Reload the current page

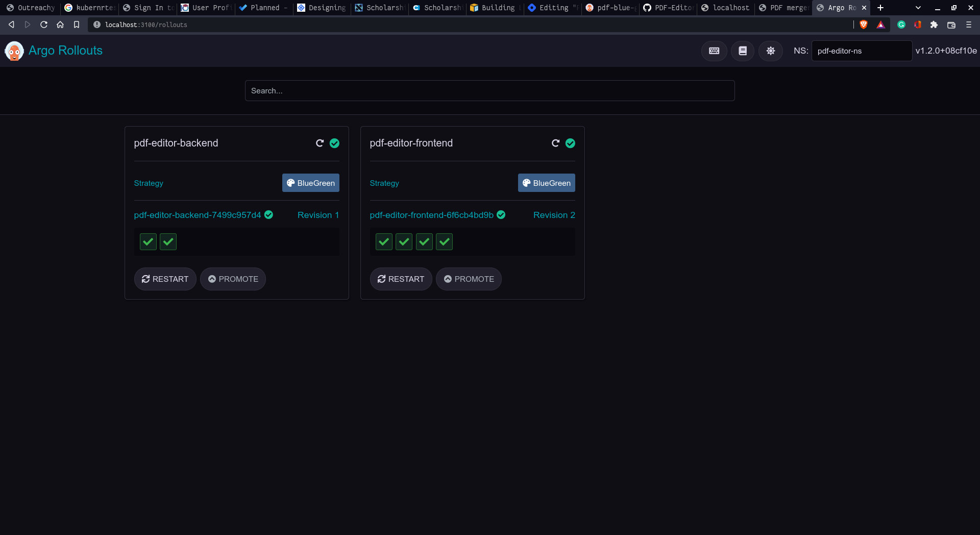44,25
